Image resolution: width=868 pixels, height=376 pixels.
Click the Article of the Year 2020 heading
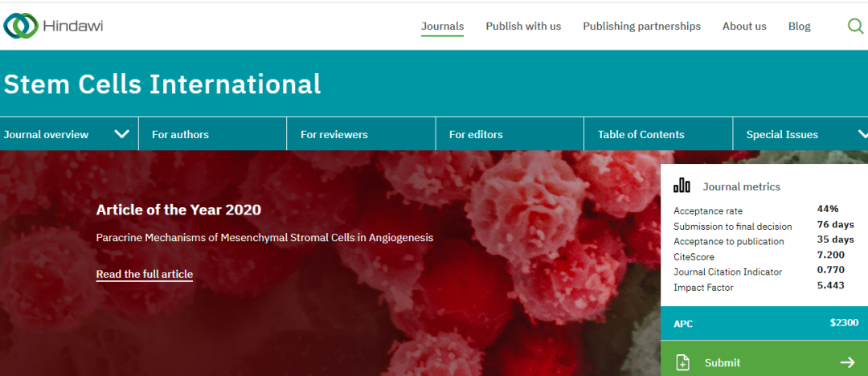pos(178,210)
